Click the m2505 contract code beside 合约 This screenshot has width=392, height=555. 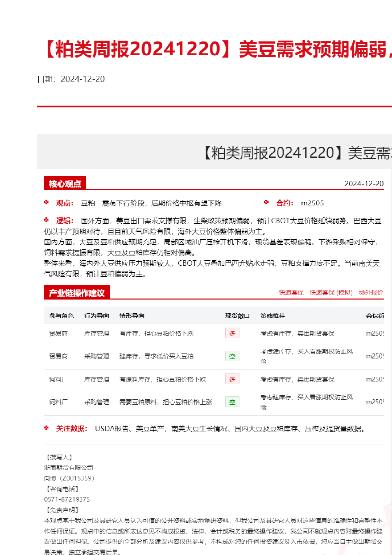(x=312, y=203)
